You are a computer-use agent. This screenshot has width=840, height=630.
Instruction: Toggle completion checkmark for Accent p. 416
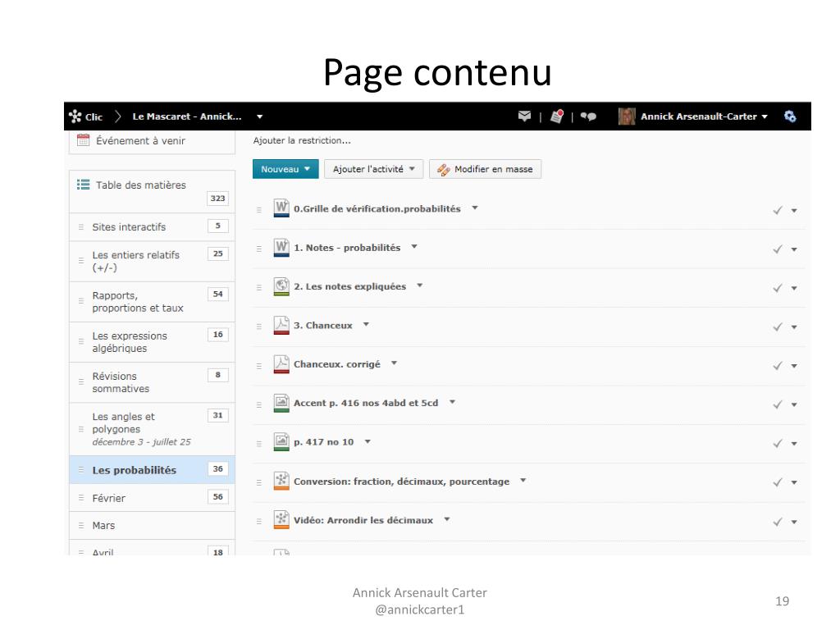click(778, 404)
